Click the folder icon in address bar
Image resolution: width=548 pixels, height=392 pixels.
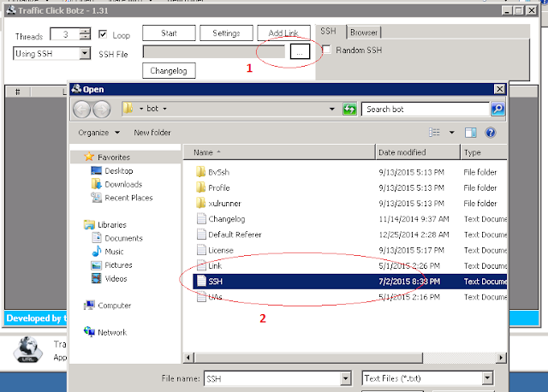[128, 109]
